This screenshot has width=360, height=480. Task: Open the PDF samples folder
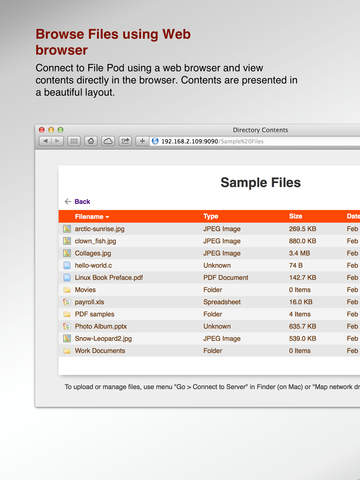(x=94, y=314)
